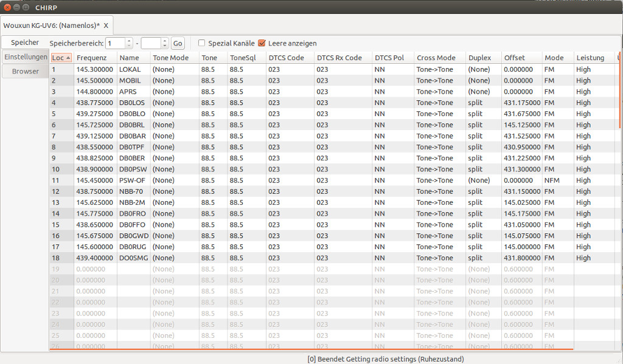The width and height of the screenshot is (623, 364).
Task: Enable the Spezial Kanäle checkbox
Action: [201, 43]
